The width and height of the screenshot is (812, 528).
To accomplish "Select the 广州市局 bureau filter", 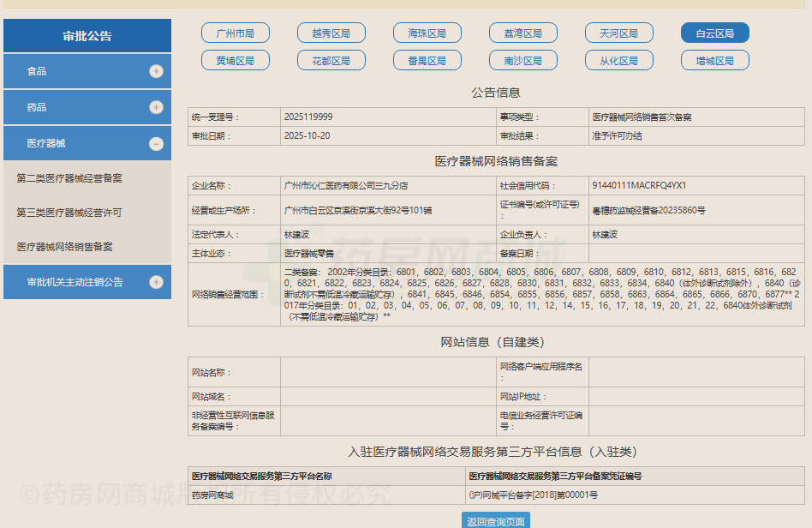I will [235, 33].
